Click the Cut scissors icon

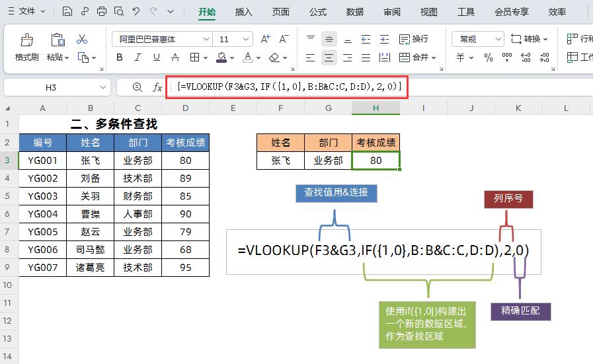click(82, 40)
